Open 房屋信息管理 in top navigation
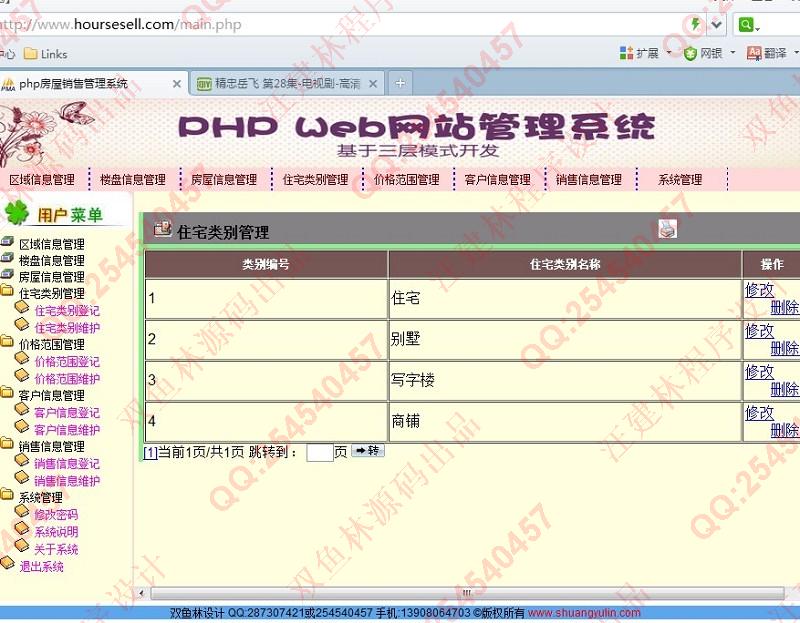The width and height of the screenshot is (800, 623). [x=224, y=180]
